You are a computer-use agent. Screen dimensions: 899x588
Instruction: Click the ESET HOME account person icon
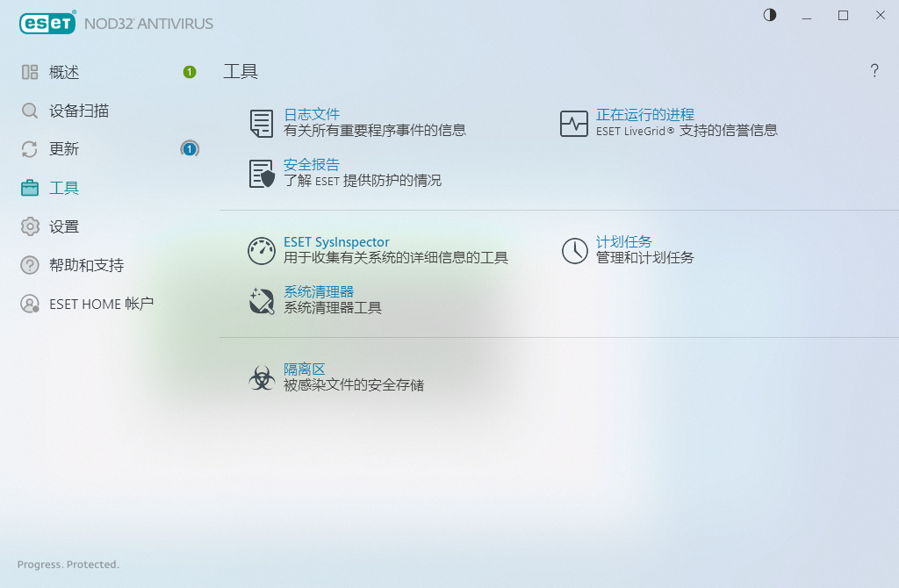click(30, 304)
